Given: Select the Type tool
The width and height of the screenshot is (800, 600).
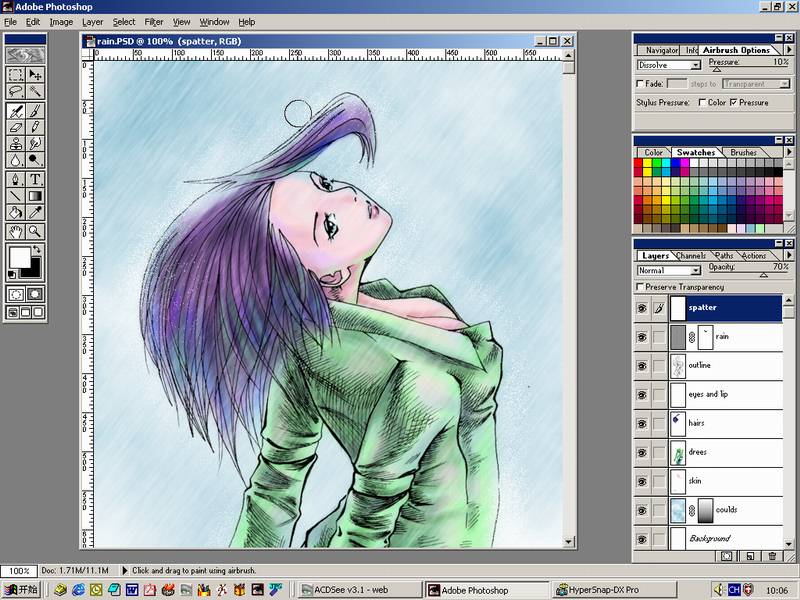Looking at the screenshot, I should tap(35, 180).
